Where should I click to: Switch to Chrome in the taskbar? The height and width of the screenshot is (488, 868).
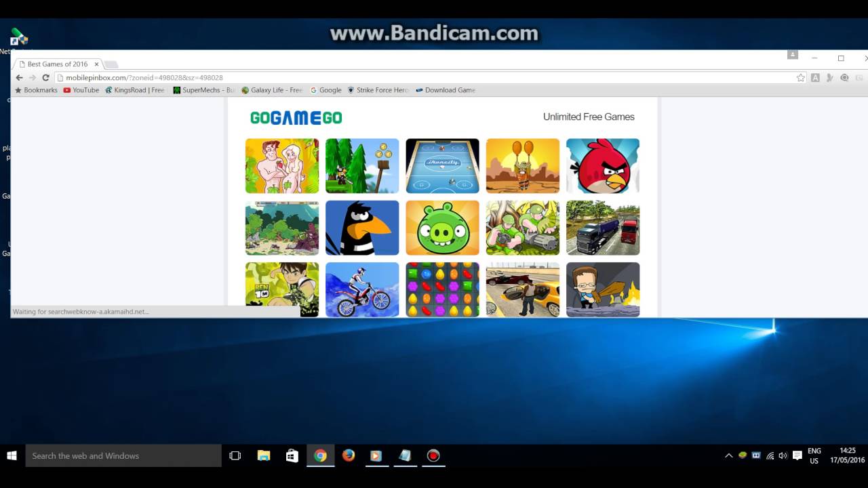pos(320,455)
